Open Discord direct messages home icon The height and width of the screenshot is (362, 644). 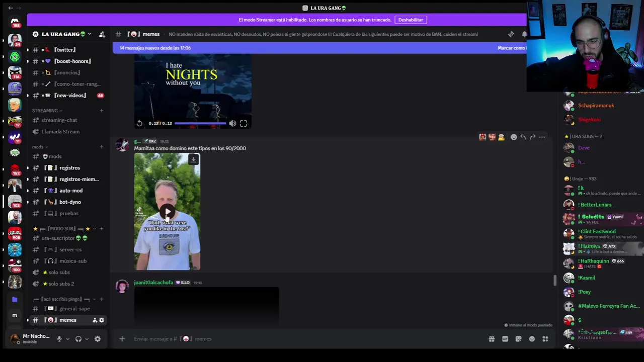pyautogui.click(x=15, y=22)
